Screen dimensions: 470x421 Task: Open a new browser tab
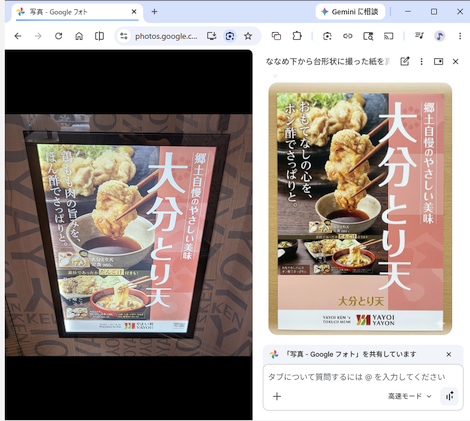(x=154, y=12)
